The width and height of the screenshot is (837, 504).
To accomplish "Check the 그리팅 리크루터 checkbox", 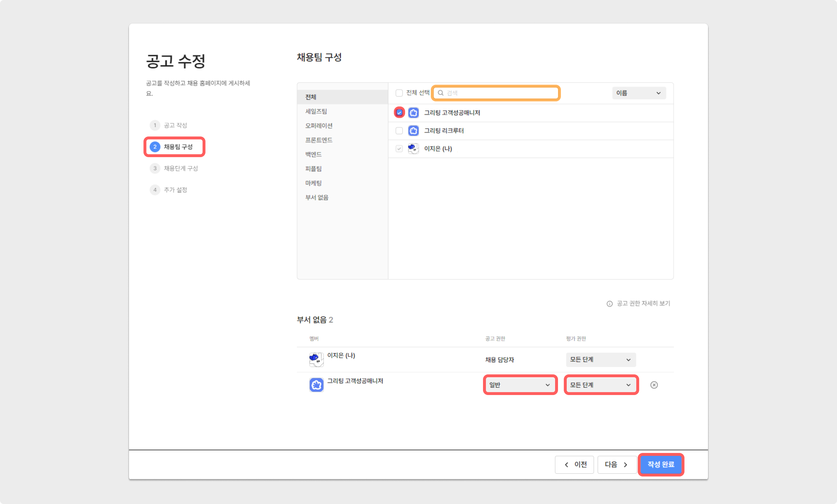I will [x=399, y=131].
